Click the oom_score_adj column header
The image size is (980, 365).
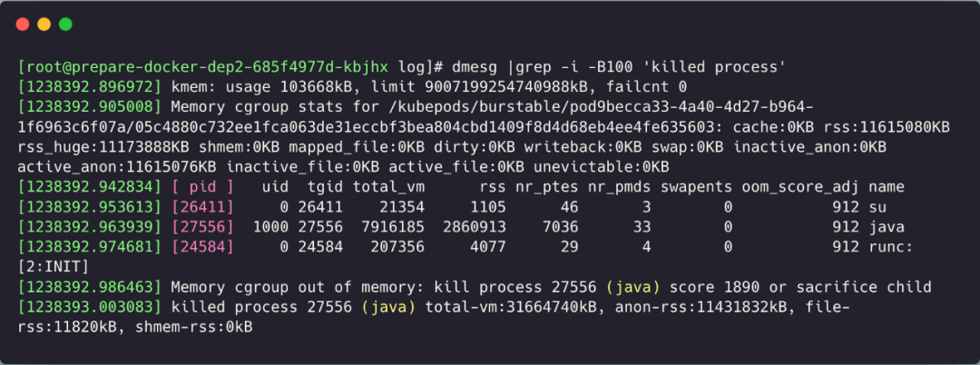800,187
